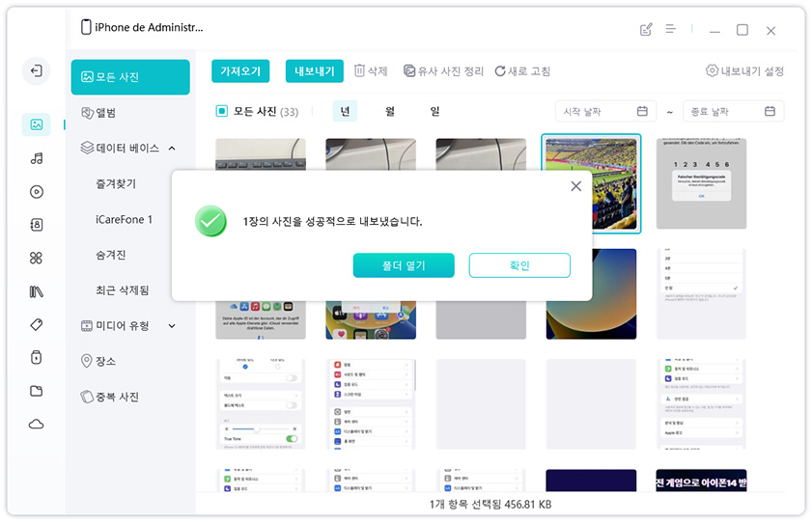Image resolution: width=812 pixels, height=522 pixels.
Task: Click the cloud icon in sidebar
Action: pyautogui.click(x=37, y=424)
